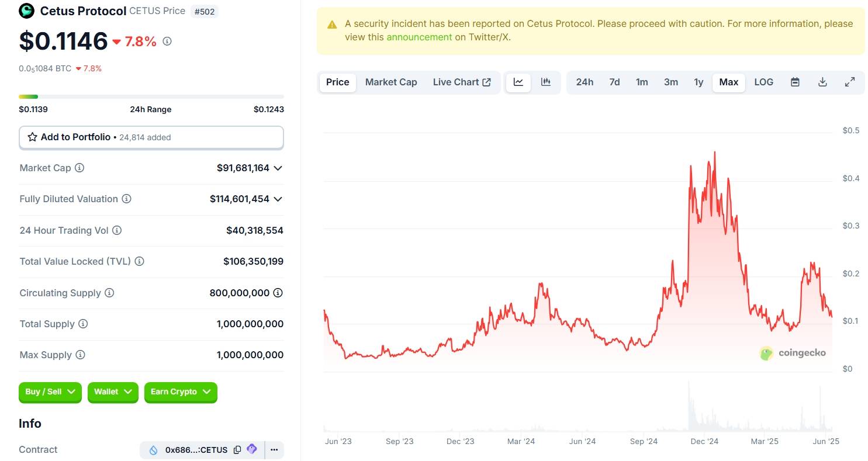Click the star icon in Add to Portfolio

coord(33,137)
